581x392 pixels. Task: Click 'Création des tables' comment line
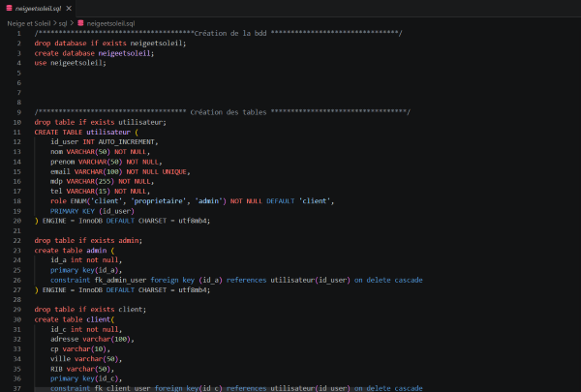(223, 112)
